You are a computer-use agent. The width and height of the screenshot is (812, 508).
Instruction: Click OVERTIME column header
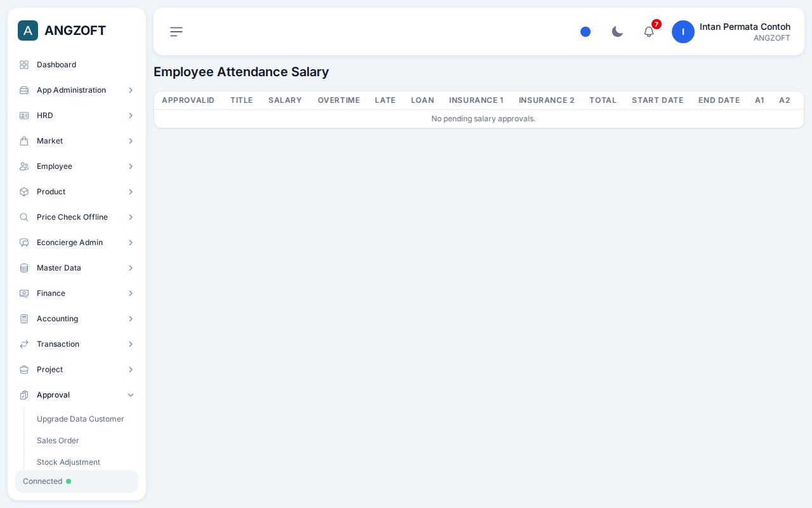pyautogui.click(x=339, y=100)
